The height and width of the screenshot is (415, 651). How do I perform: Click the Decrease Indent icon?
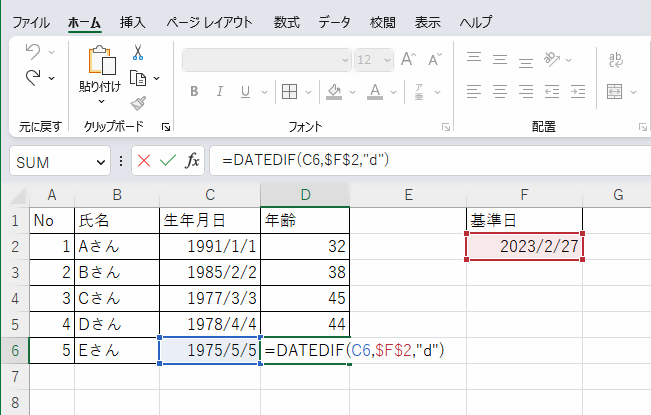pos(552,91)
